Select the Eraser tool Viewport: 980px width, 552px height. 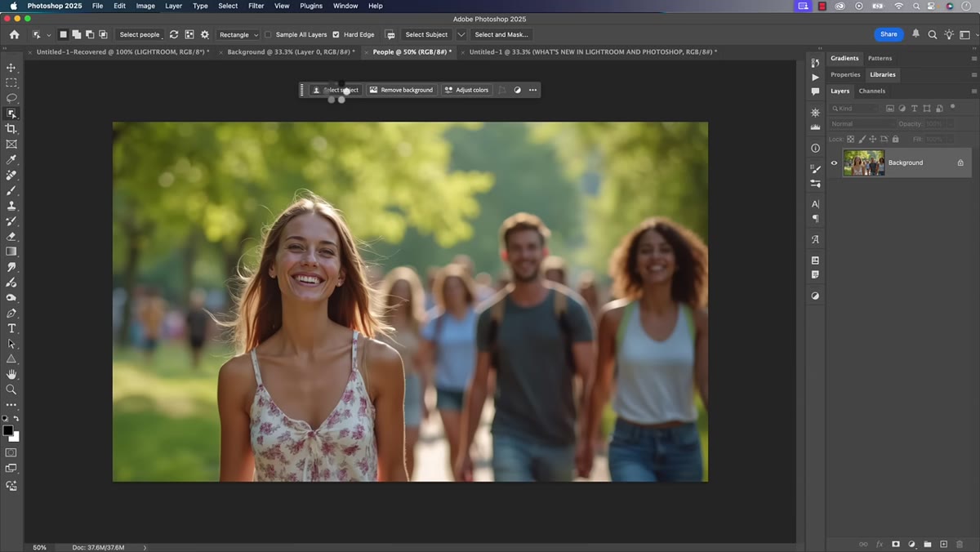coord(11,236)
